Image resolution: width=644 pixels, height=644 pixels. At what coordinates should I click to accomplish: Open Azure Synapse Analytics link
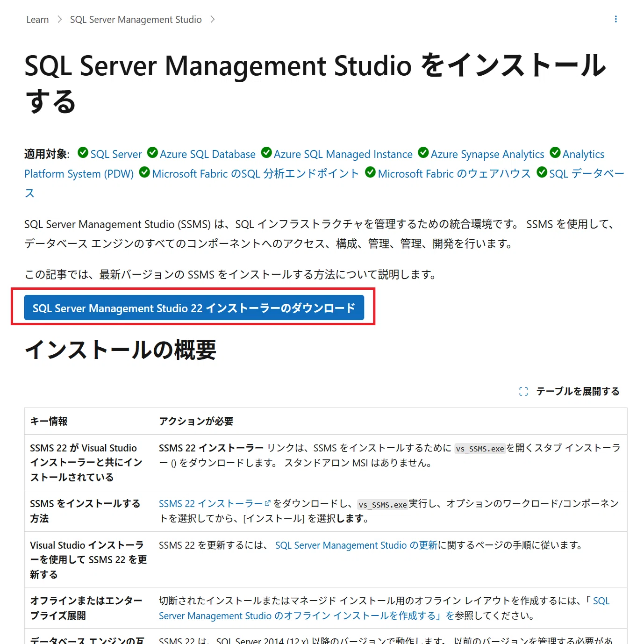pos(487,154)
